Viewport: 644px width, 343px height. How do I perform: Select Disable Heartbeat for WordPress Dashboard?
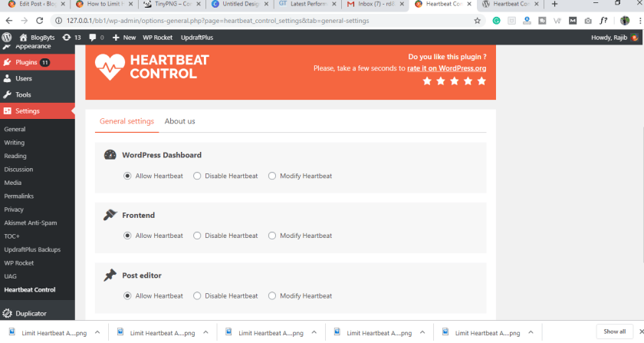coord(197,176)
